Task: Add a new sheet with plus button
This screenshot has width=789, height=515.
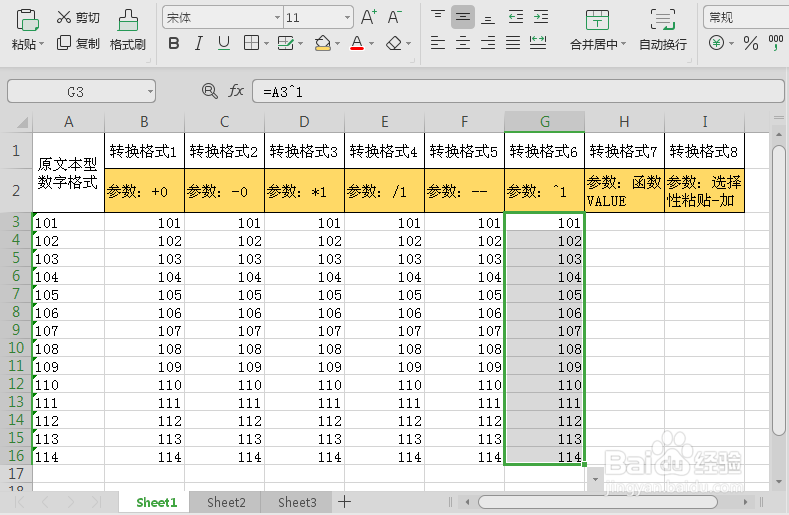Action: pyautogui.click(x=344, y=502)
